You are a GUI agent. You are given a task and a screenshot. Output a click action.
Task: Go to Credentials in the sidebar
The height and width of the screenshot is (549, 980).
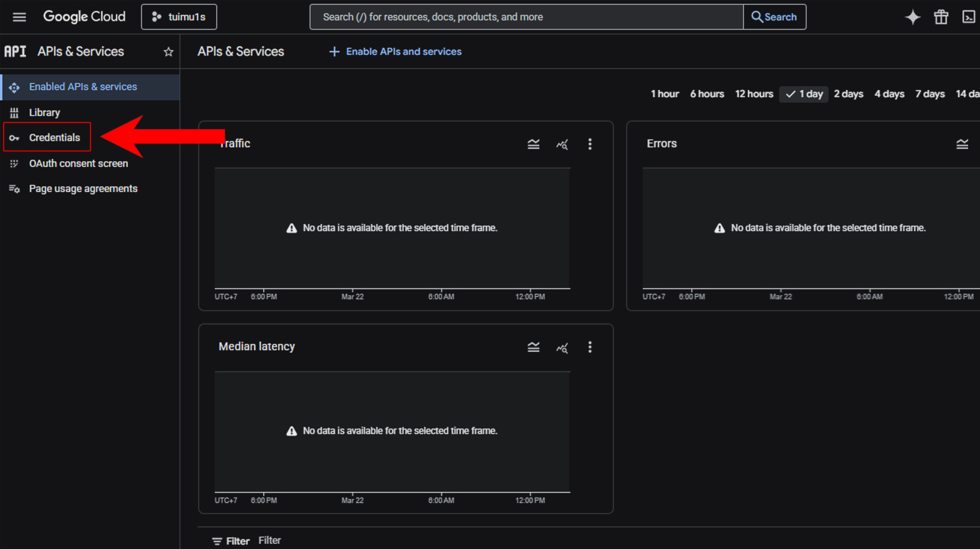[54, 138]
